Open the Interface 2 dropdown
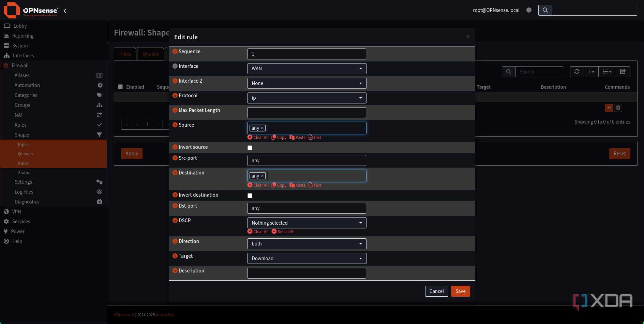Image resolution: width=644 pixels, height=324 pixels. click(x=307, y=83)
